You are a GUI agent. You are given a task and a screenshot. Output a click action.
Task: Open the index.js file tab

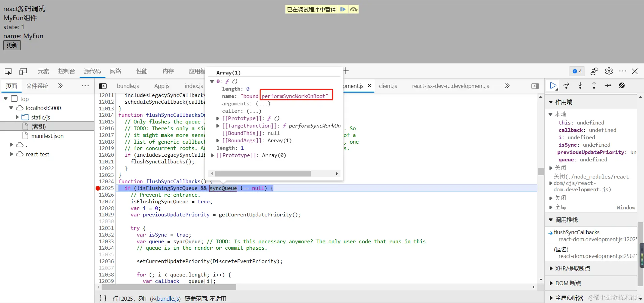tap(194, 86)
